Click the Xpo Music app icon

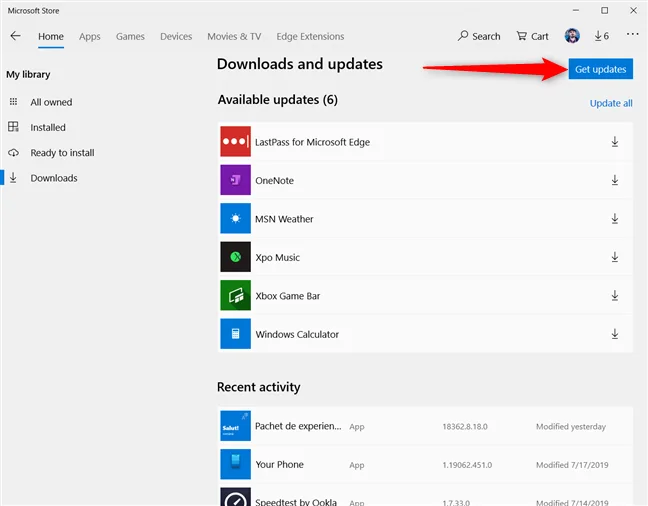236,257
